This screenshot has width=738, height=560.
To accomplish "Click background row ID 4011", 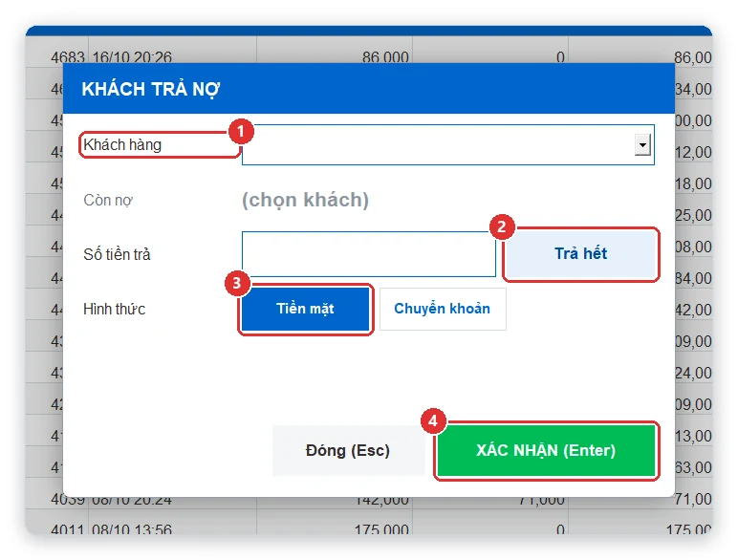I will point(67,529).
